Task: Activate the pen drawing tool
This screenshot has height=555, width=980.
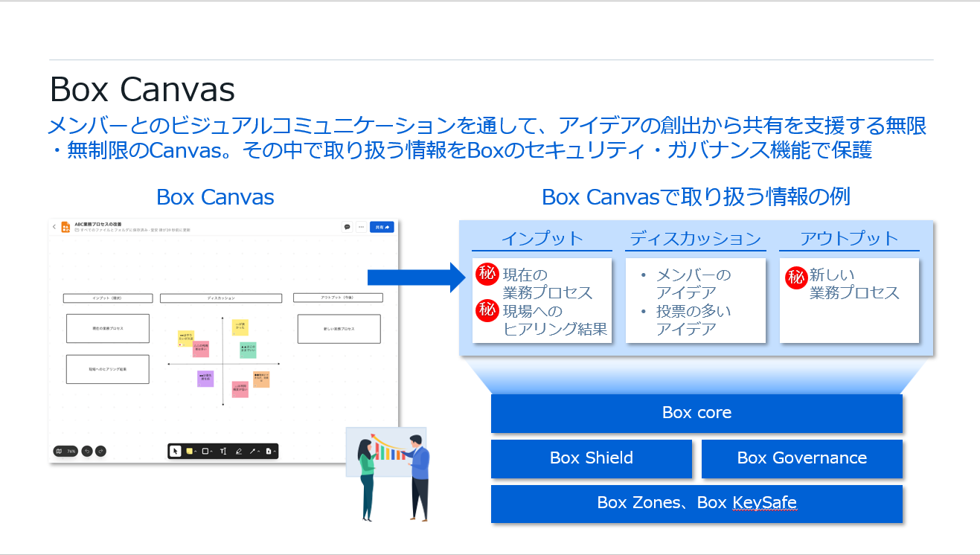Action: (240, 451)
